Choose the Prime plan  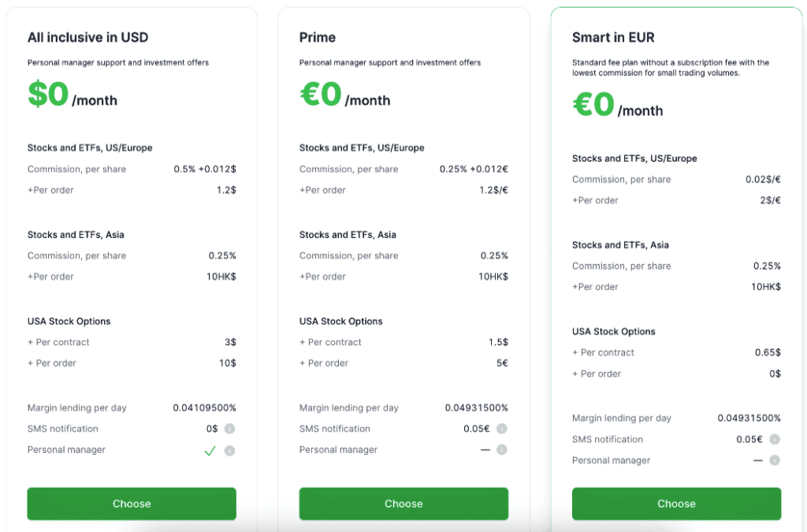click(403, 504)
